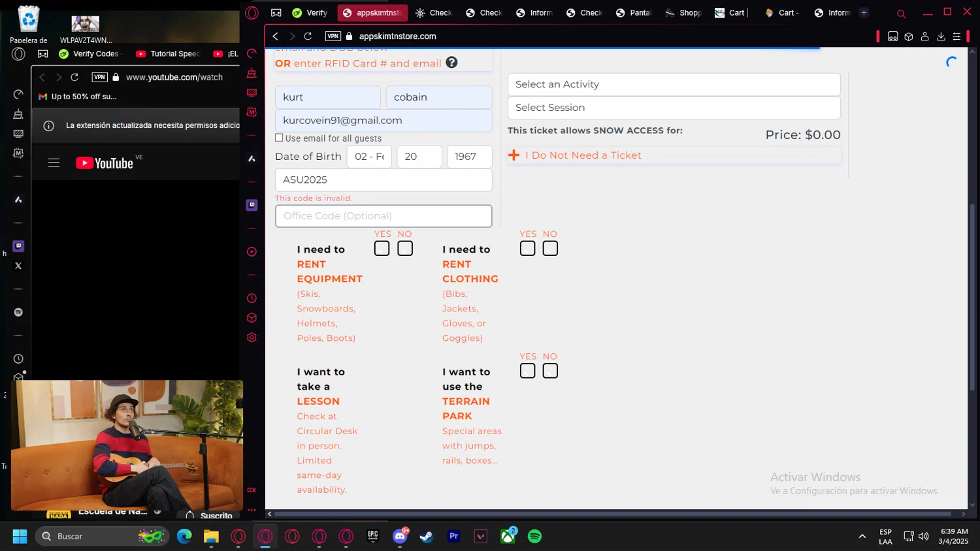Show hidden system tray icons
The width and height of the screenshot is (980, 551).
tap(862, 537)
